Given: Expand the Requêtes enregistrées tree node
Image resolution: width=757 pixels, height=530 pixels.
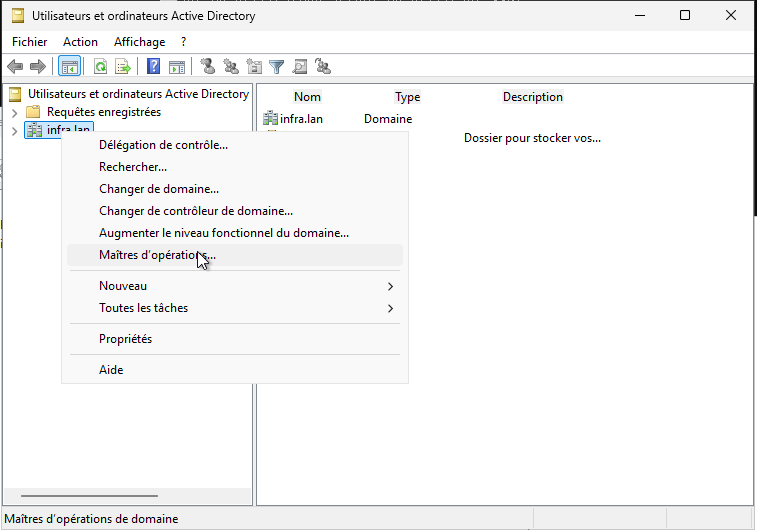Looking at the screenshot, I should [x=14, y=112].
